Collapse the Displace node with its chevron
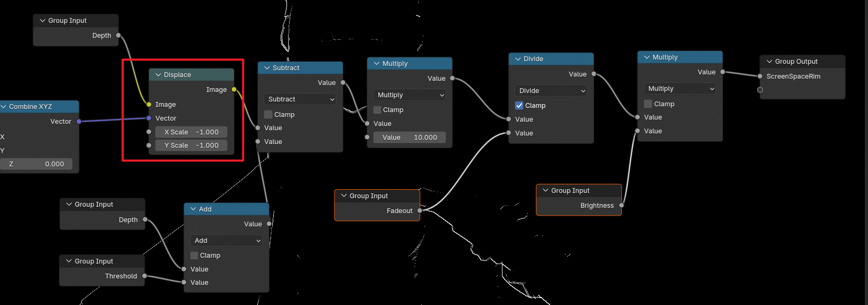 pos(158,75)
